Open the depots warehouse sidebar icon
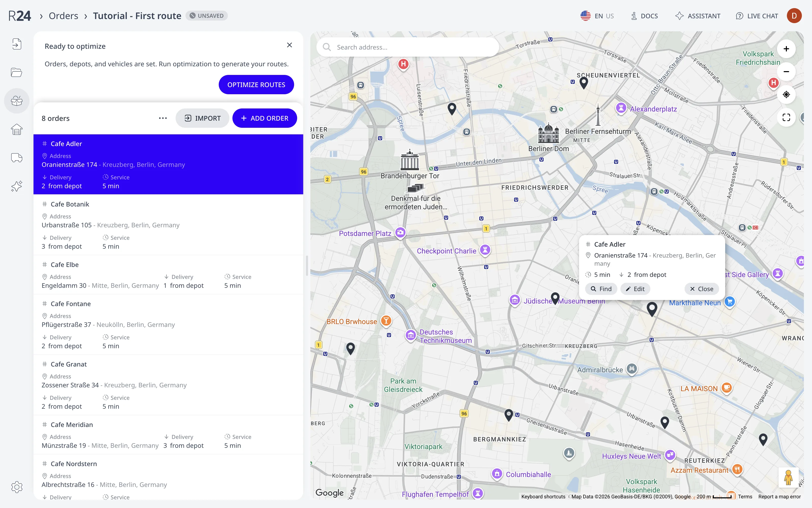812x508 pixels. pos(16,129)
